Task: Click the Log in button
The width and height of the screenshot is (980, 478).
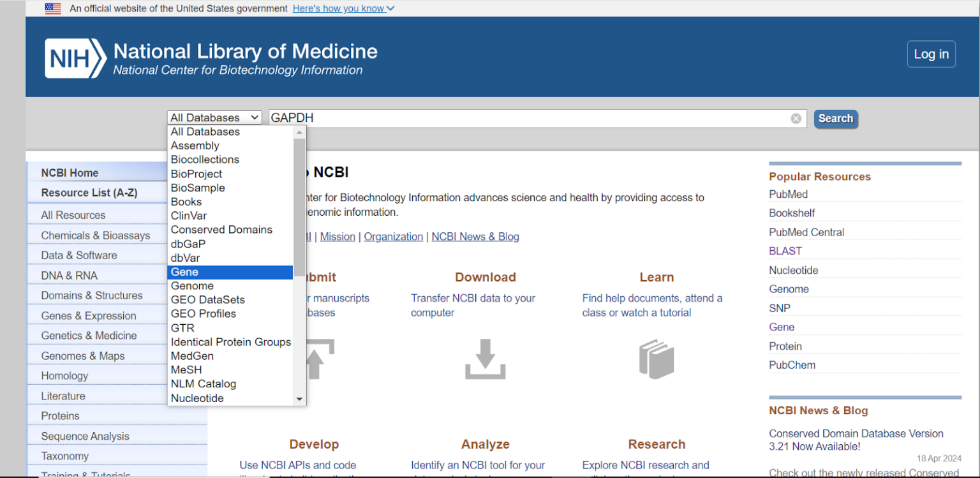Action: point(931,54)
